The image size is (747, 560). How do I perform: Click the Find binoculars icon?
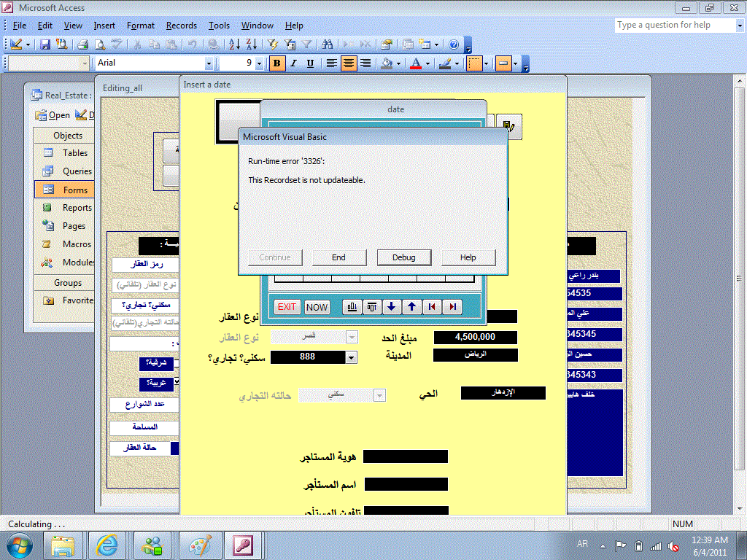(327, 44)
